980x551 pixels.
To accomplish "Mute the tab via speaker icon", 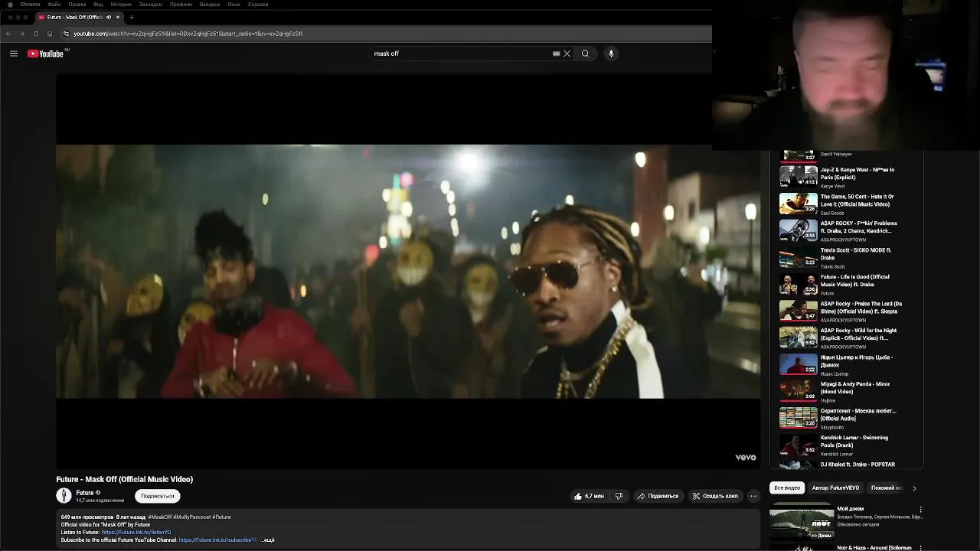I will [108, 17].
